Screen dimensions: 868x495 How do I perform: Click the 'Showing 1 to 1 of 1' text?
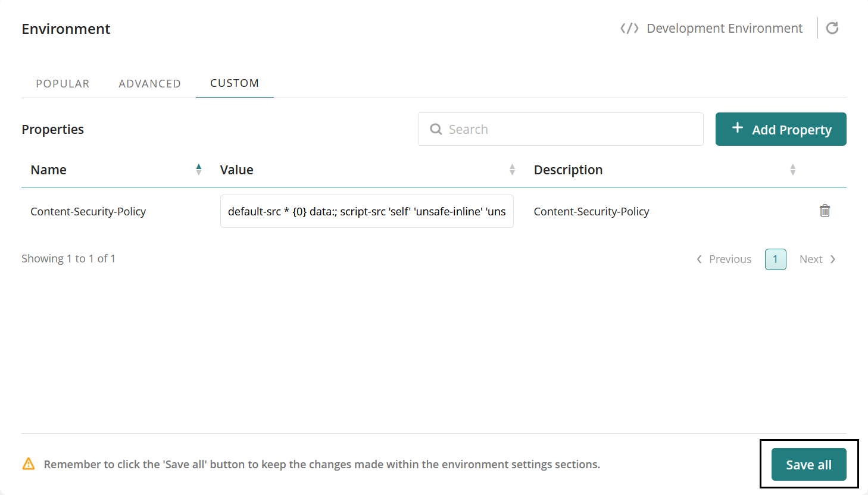coord(68,259)
